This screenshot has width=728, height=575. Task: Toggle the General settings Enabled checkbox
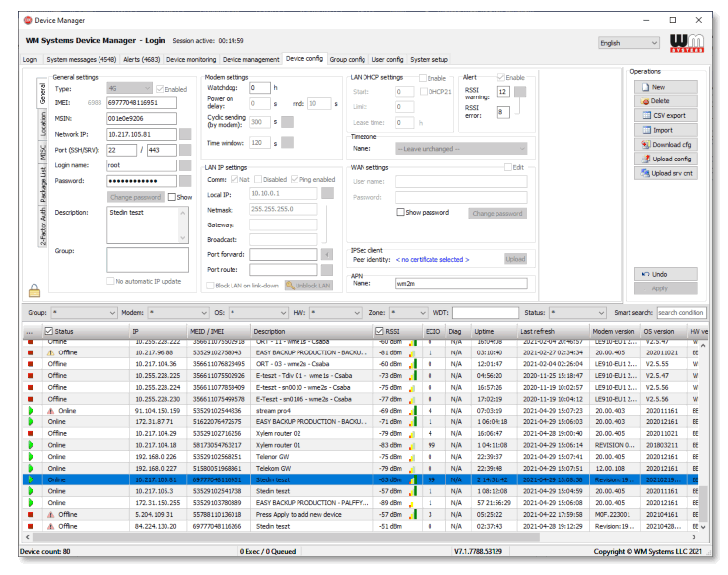(x=160, y=89)
